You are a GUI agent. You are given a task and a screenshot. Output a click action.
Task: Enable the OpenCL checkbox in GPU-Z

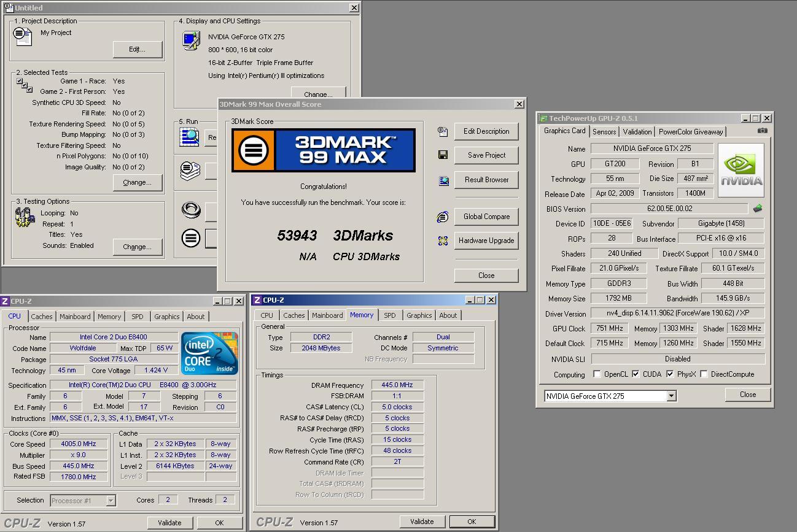click(597, 374)
